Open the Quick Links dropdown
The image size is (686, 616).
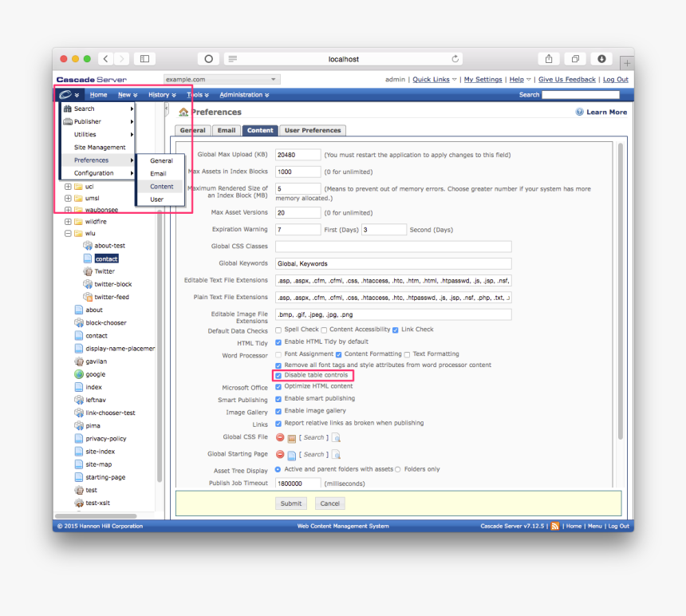point(435,79)
